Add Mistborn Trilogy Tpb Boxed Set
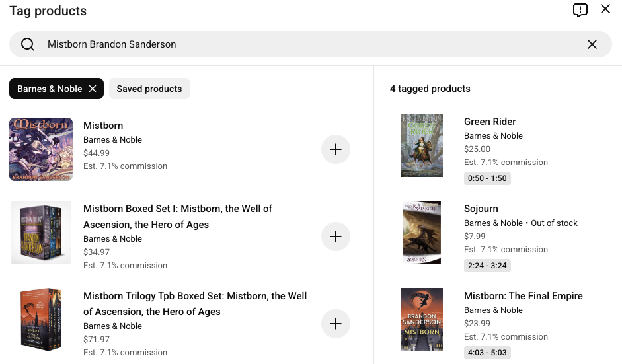The image size is (622, 364). click(335, 324)
